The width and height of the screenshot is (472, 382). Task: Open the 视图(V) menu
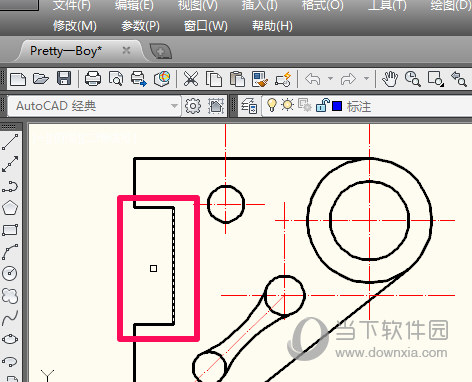tap(198, 5)
